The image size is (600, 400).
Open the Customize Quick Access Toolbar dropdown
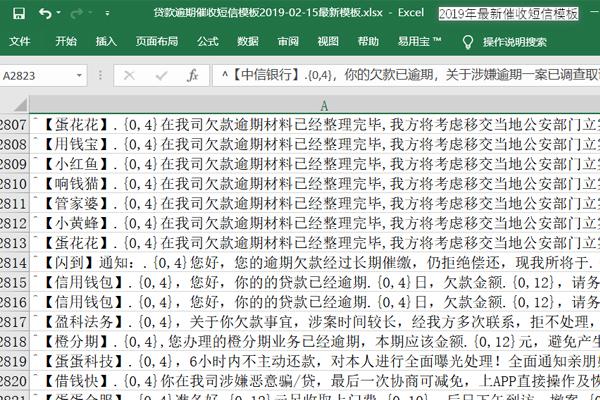coord(108,13)
